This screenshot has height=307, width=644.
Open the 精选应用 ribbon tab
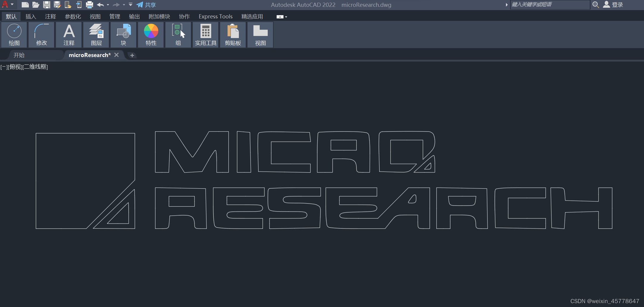click(252, 17)
